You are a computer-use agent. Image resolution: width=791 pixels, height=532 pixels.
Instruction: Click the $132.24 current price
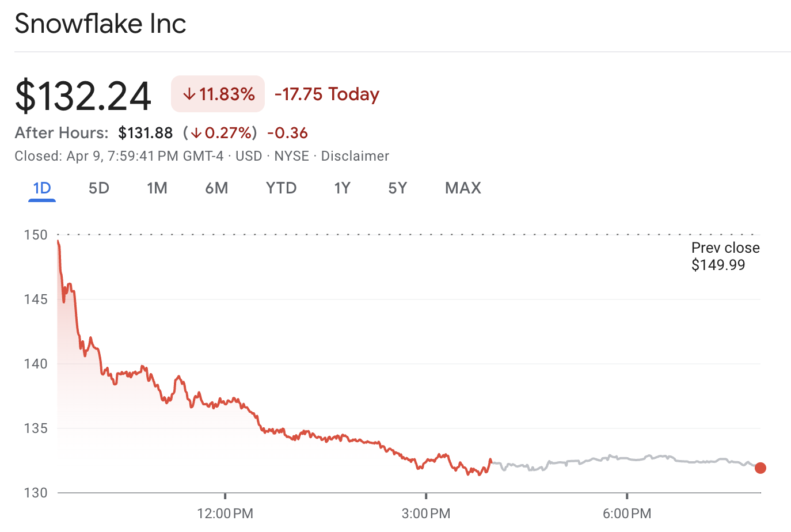(x=83, y=96)
